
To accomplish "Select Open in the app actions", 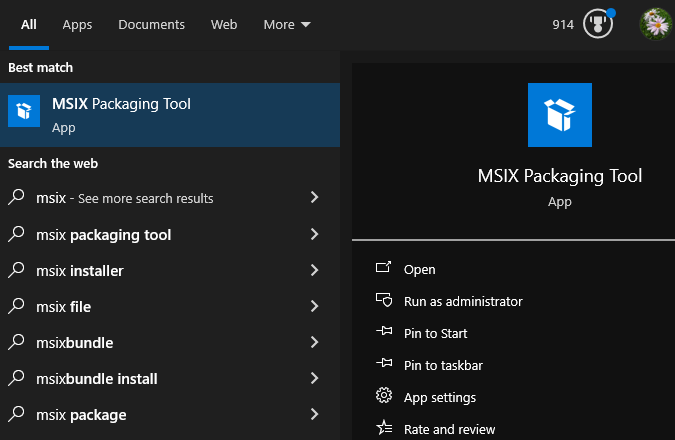I will point(419,270).
